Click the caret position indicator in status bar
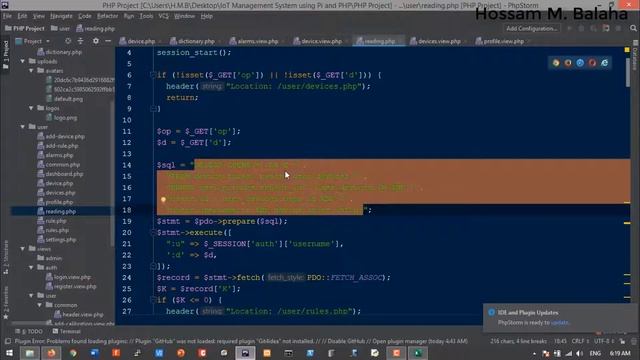640x360 pixels. click(x=560, y=341)
